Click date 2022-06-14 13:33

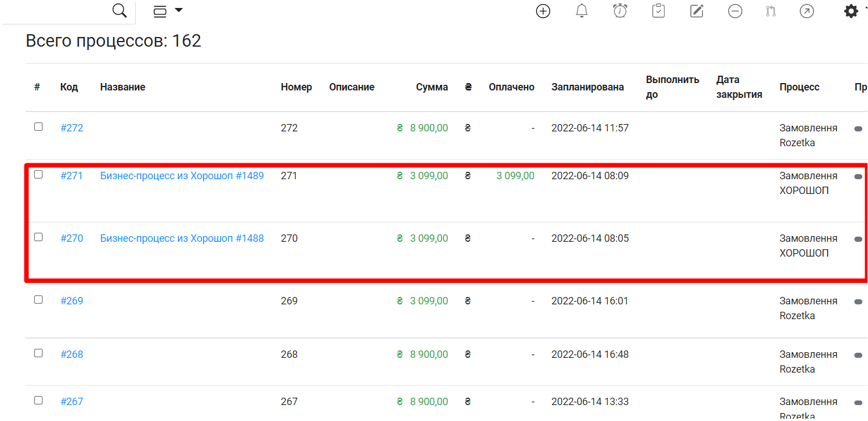[590, 402]
